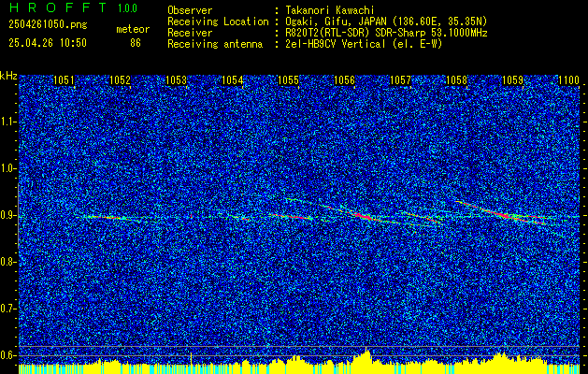Click the 1.0 kHz axis label

(x=7, y=169)
